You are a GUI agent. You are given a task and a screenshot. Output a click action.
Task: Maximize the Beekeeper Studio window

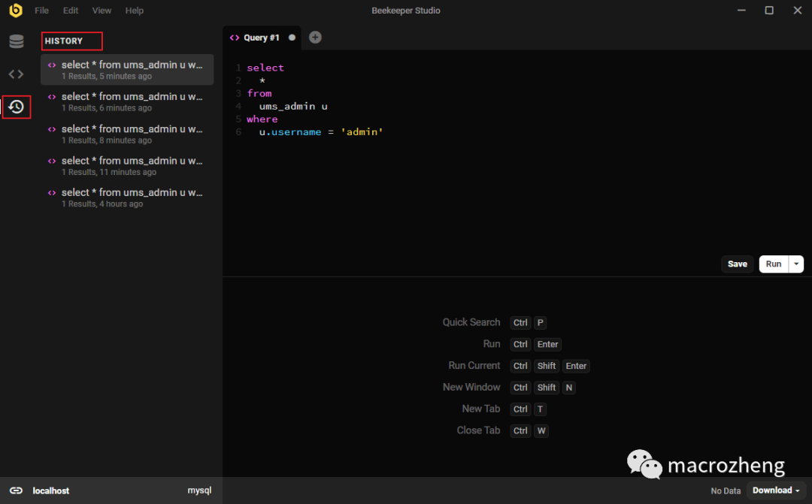(769, 11)
